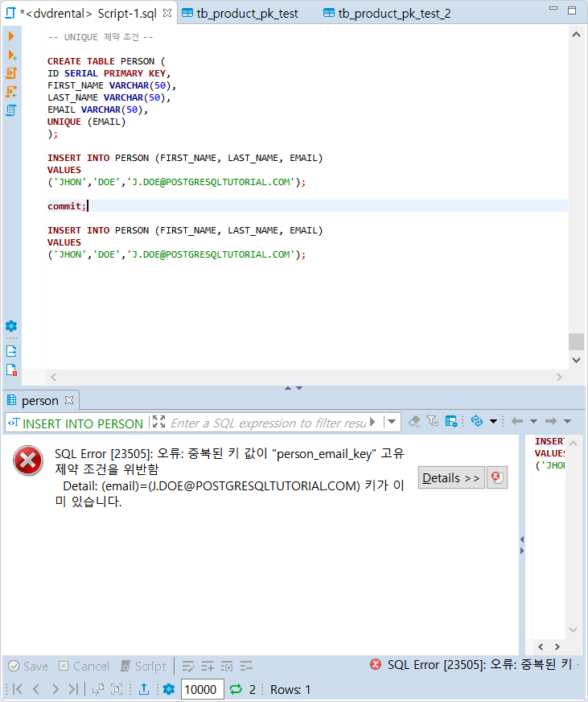Expand the dropdown next to the refresh panels icon
Image resolution: width=588 pixels, height=702 pixels.
pyautogui.click(x=493, y=422)
